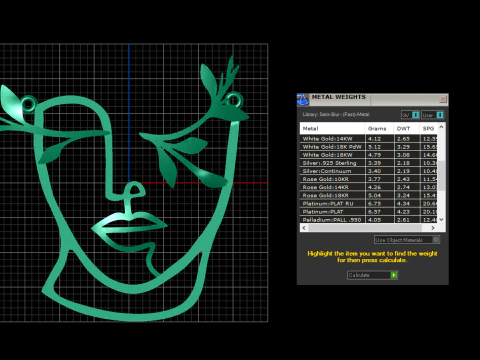The width and height of the screenshot is (480, 360).
Task: Click the Calculate button
Action: tap(372, 275)
